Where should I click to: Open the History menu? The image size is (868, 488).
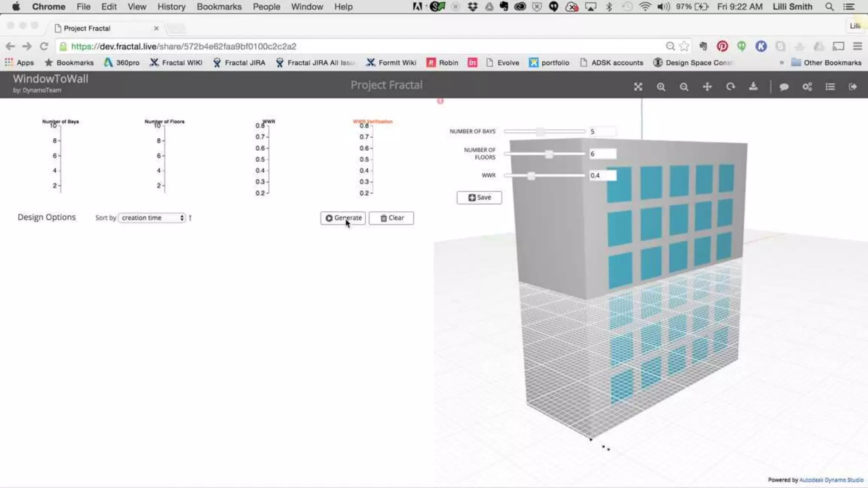tap(171, 7)
